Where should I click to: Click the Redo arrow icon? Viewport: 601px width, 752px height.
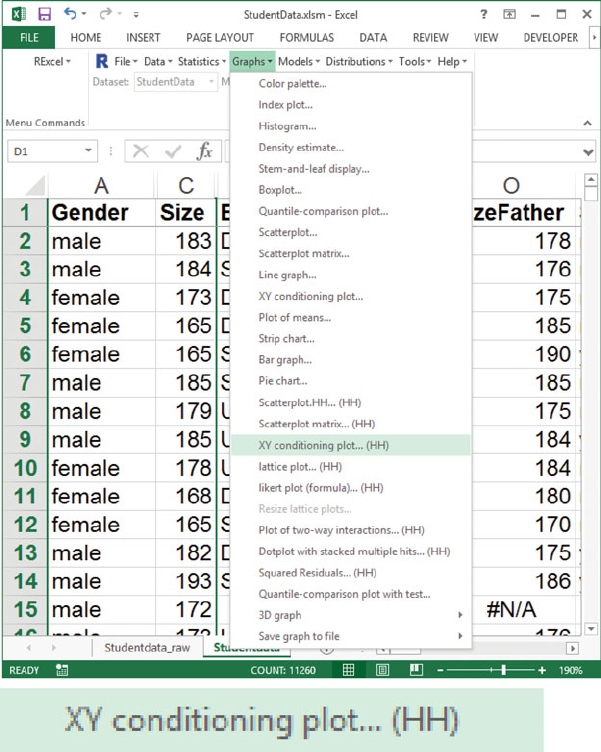click(x=105, y=14)
